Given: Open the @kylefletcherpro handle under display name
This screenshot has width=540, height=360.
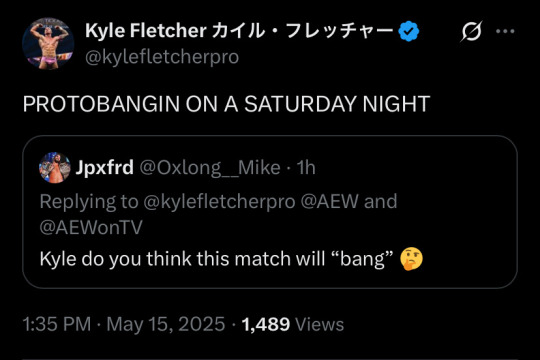Looking at the screenshot, I should pos(162,57).
